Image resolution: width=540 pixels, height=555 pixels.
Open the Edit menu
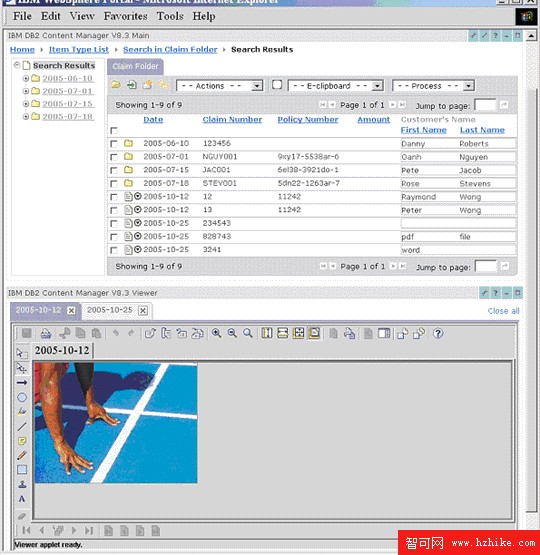tap(51, 16)
